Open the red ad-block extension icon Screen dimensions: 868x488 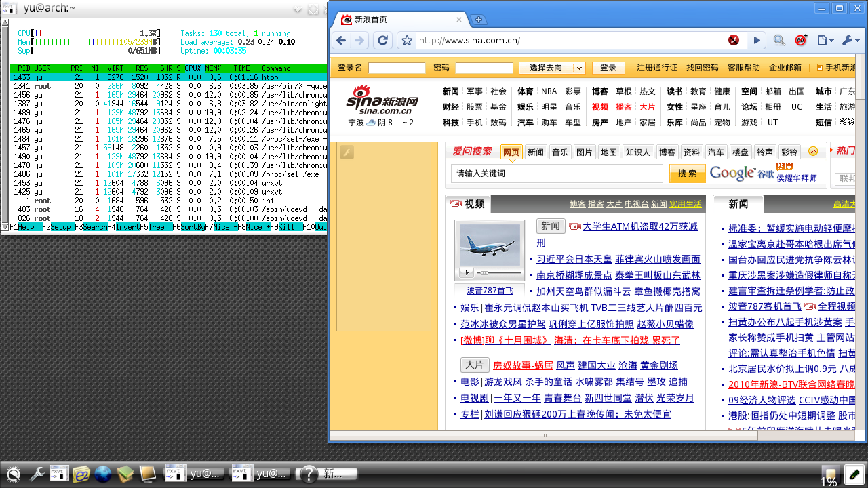pos(801,41)
